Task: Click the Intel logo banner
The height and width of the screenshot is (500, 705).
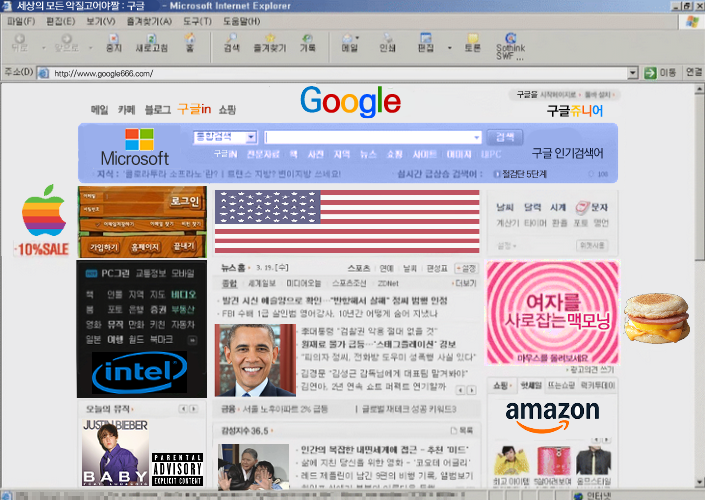Action: (x=139, y=373)
